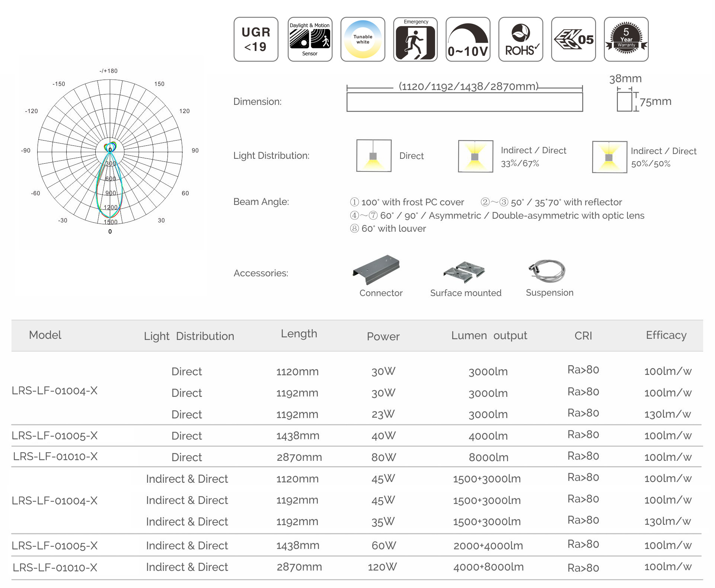Click the long luminaire dimension outline
Viewport: 715px width, 588px height.
[x=465, y=102]
